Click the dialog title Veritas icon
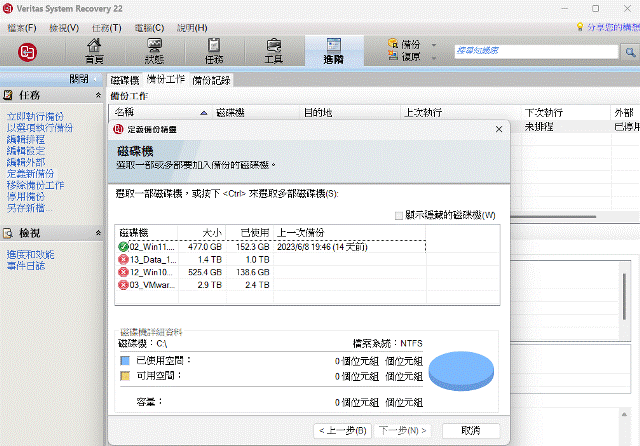This screenshot has height=446, width=640. coord(118,129)
